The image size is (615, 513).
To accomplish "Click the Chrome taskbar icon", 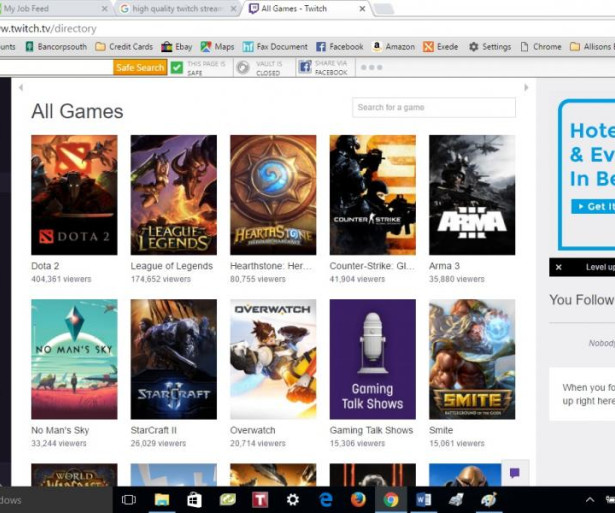I will point(391,500).
